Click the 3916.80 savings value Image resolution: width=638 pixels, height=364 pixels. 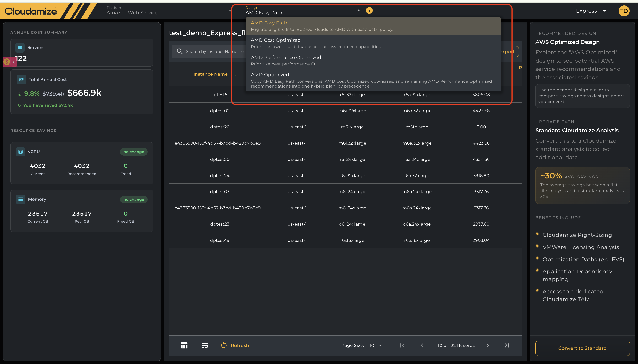[x=481, y=175]
